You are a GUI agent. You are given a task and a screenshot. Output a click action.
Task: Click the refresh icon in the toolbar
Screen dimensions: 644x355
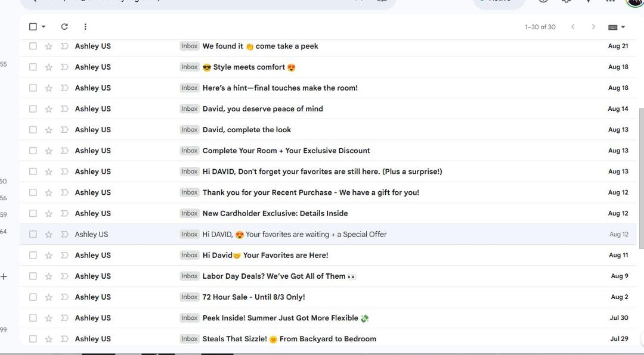click(x=64, y=27)
